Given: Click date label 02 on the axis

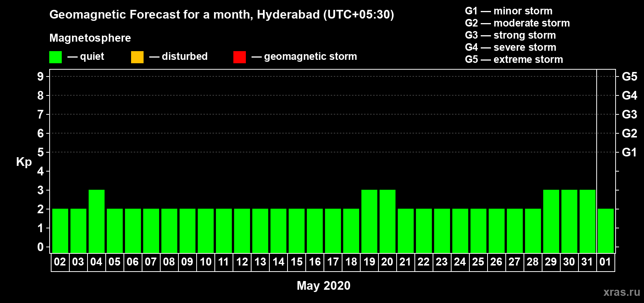Looking at the screenshot, I should [60, 262].
